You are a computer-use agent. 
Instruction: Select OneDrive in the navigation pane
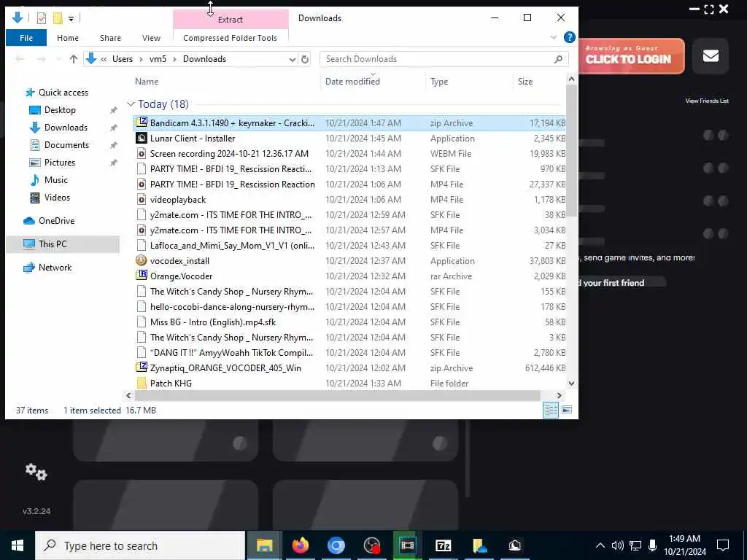pyautogui.click(x=56, y=220)
